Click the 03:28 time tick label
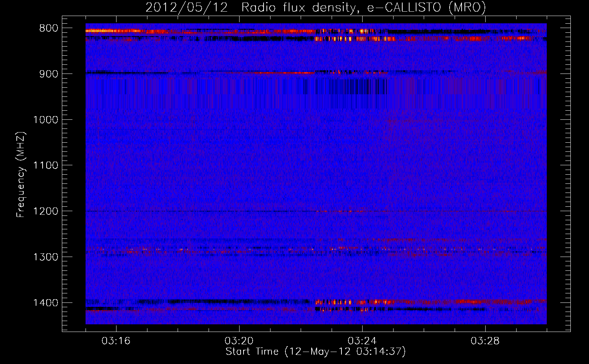 click(x=485, y=341)
